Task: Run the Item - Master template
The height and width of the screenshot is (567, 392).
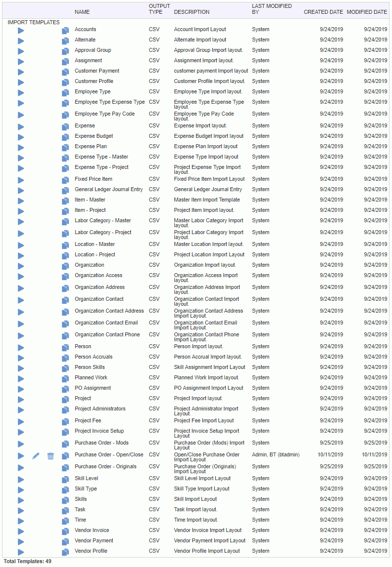Action: (x=21, y=201)
